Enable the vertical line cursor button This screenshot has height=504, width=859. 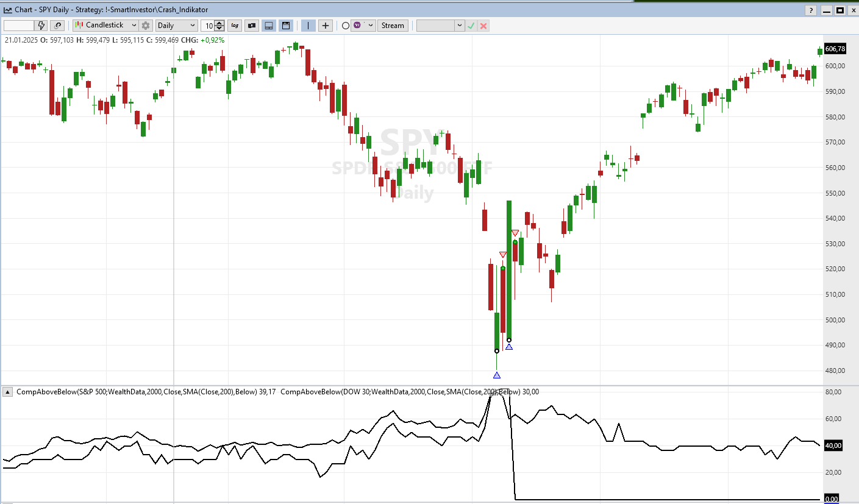308,26
